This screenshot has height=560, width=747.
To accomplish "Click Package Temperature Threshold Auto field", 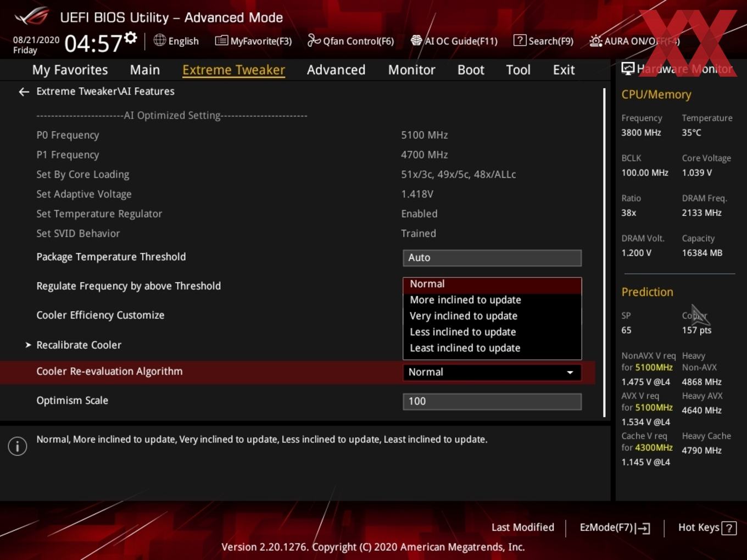I will [x=492, y=258].
